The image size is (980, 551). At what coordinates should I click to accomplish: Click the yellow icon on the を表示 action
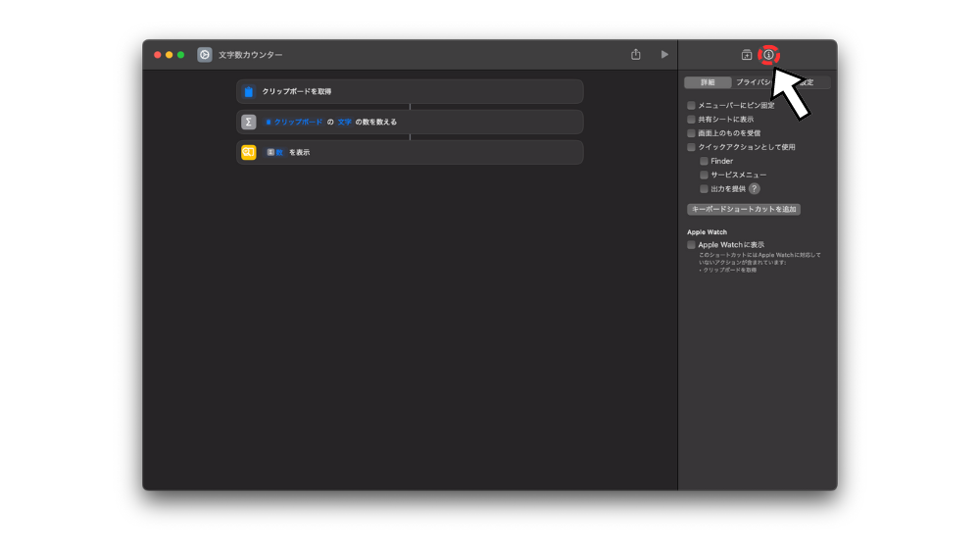click(x=249, y=152)
